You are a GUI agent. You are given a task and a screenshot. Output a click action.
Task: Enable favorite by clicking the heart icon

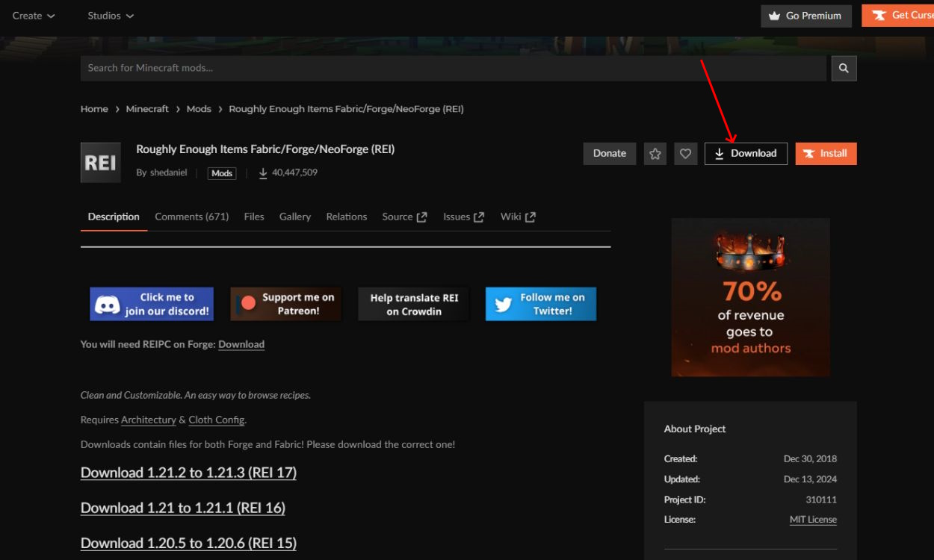(x=685, y=153)
